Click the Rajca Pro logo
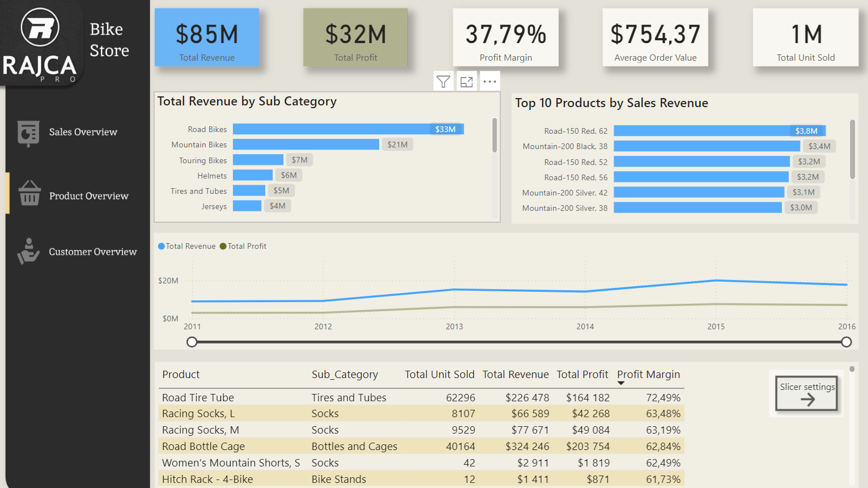This screenshot has height=488, width=868. click(x=40, y=45)
